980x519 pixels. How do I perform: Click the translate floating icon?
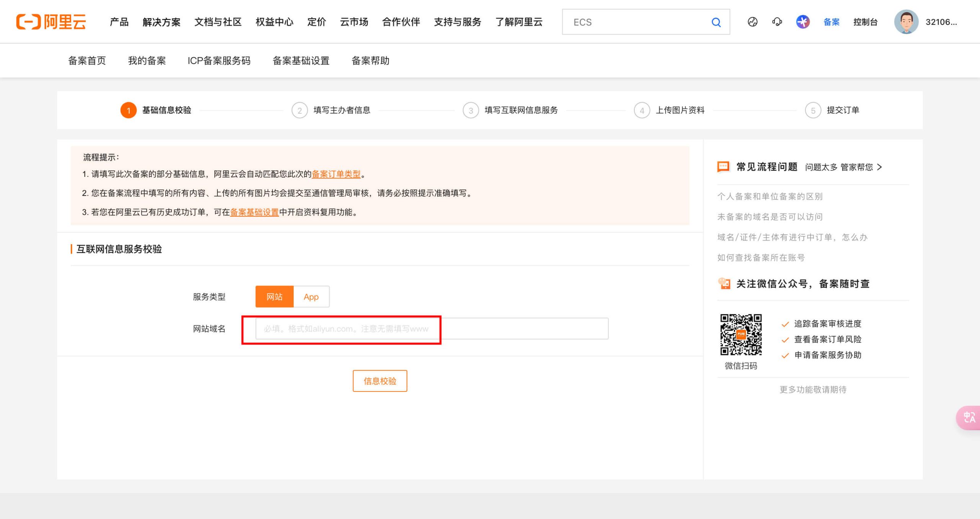[x=969, y=418]
